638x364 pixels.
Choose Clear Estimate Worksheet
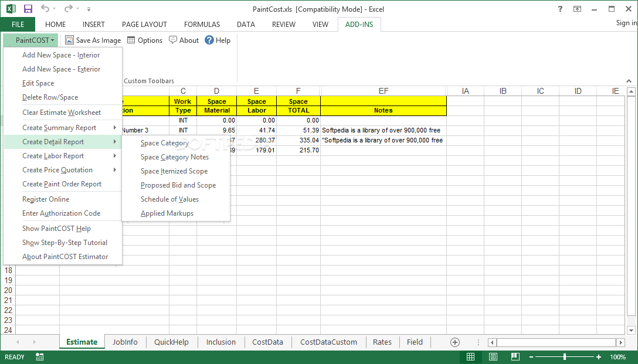[63, 113]
